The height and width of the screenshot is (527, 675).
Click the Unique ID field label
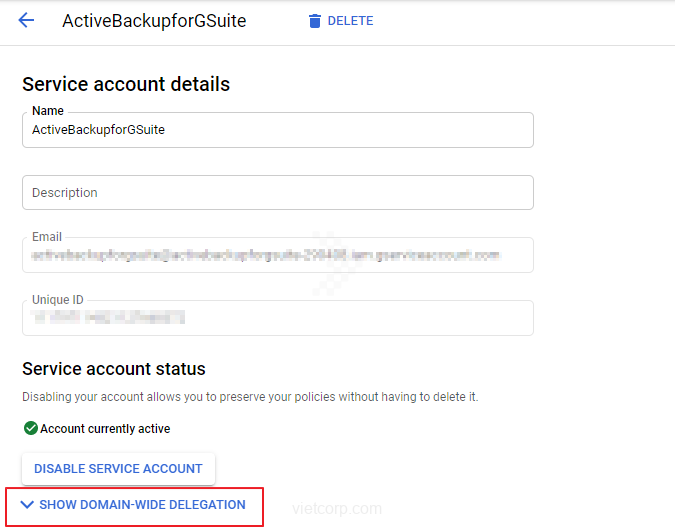pos(60,300)
